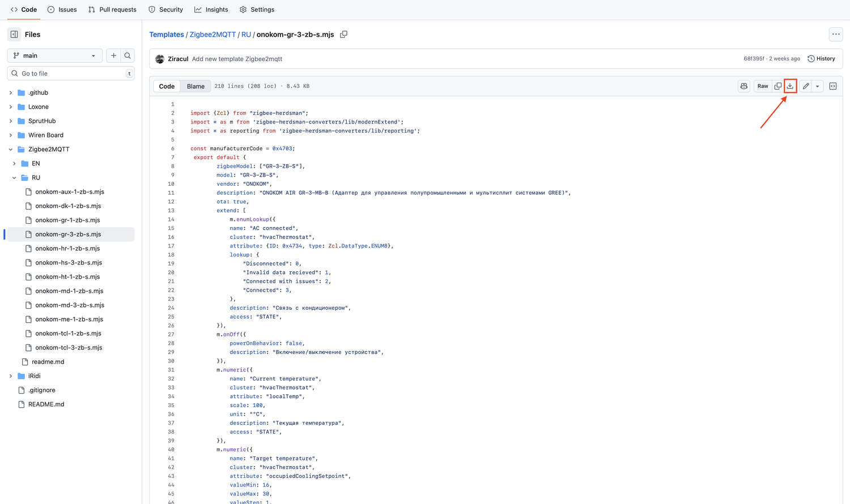This screenshot has width=850, height=504.
Task: Click line number 13 in code
Action: point(171,211)
